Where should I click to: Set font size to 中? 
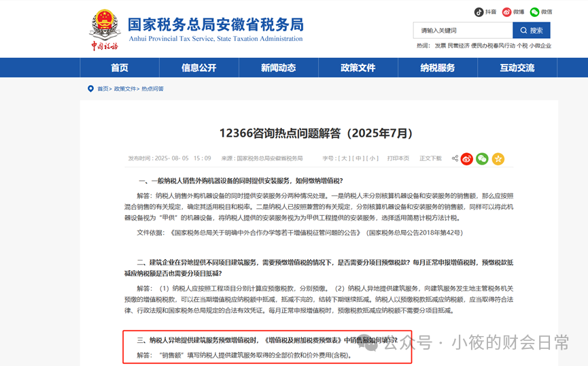click(x=358, y=159)
